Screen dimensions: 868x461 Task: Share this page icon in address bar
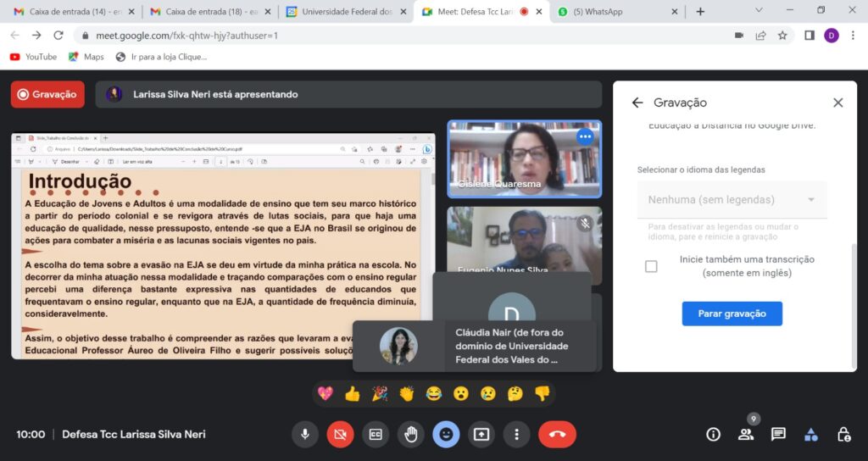[760, 36]
